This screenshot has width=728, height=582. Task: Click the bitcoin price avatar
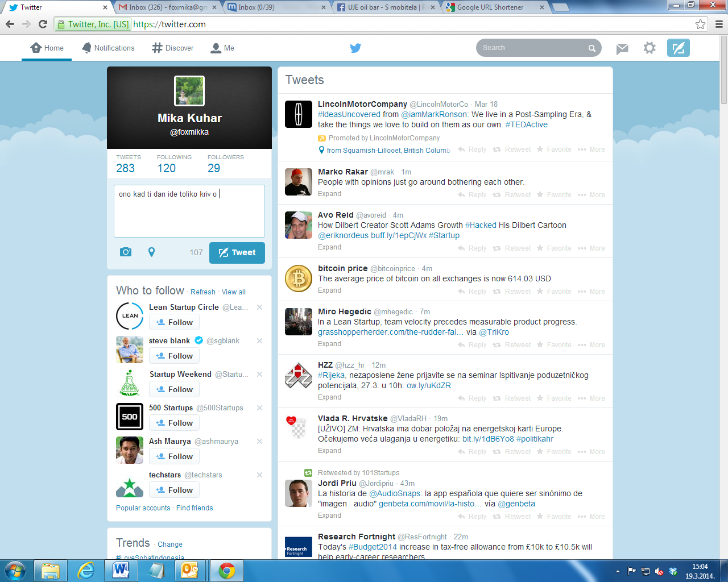click(299, 278)
